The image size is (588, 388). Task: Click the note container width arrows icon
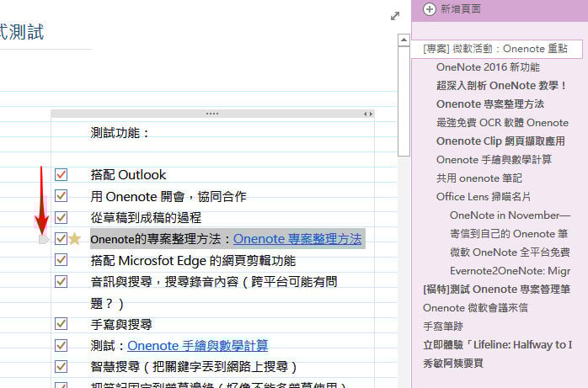(x=368, y=114)
